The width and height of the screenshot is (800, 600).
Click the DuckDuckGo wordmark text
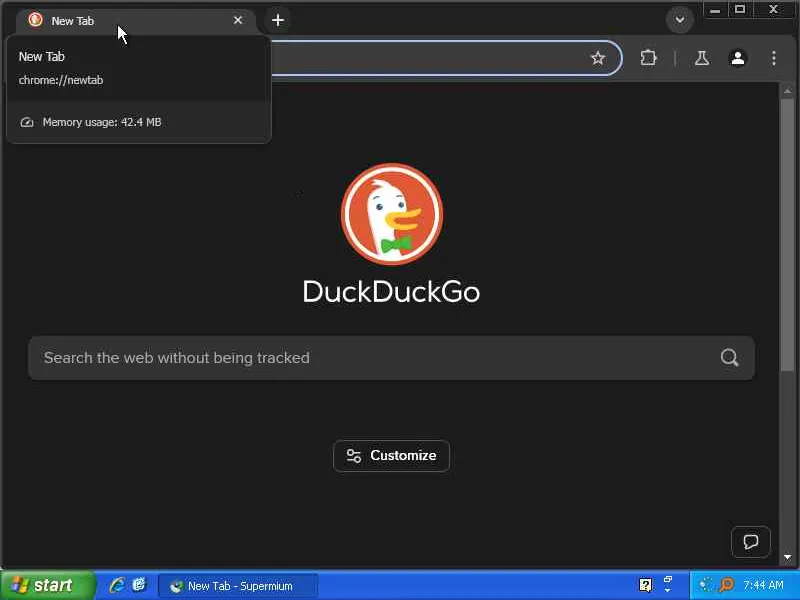[x=391, y=292]
